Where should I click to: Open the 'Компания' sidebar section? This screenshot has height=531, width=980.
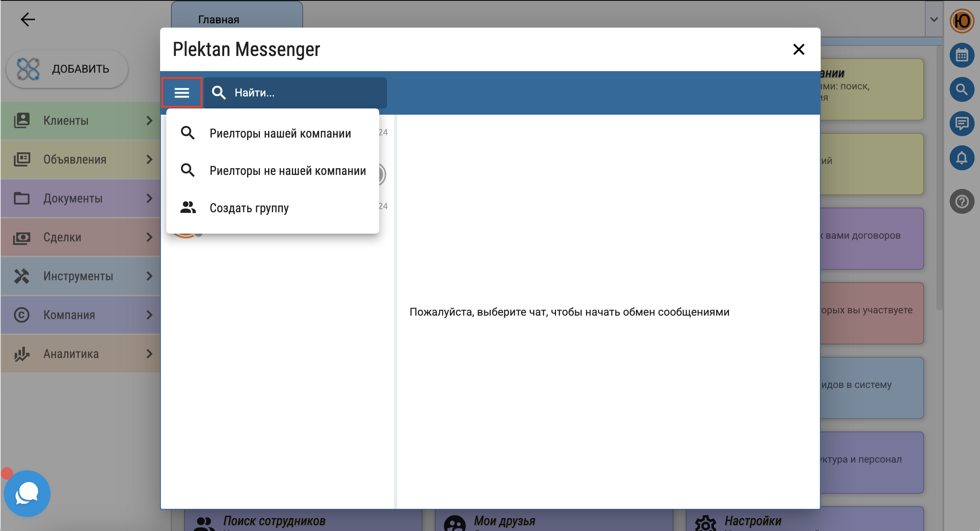80,315
